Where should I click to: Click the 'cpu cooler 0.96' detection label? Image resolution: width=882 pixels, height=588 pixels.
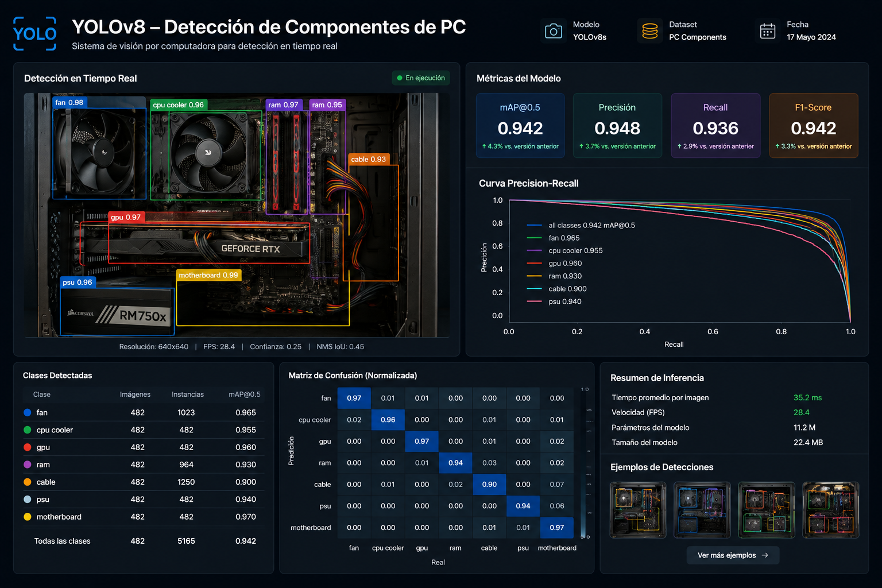[179, 105]
